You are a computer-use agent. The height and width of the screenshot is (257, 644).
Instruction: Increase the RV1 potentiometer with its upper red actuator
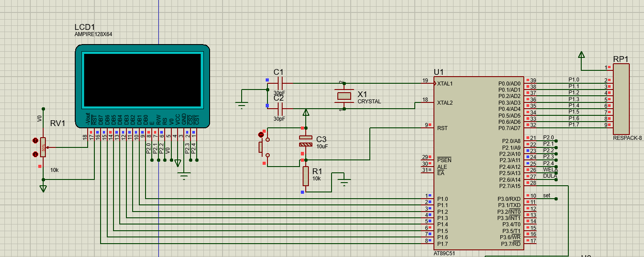coord(36,140)
